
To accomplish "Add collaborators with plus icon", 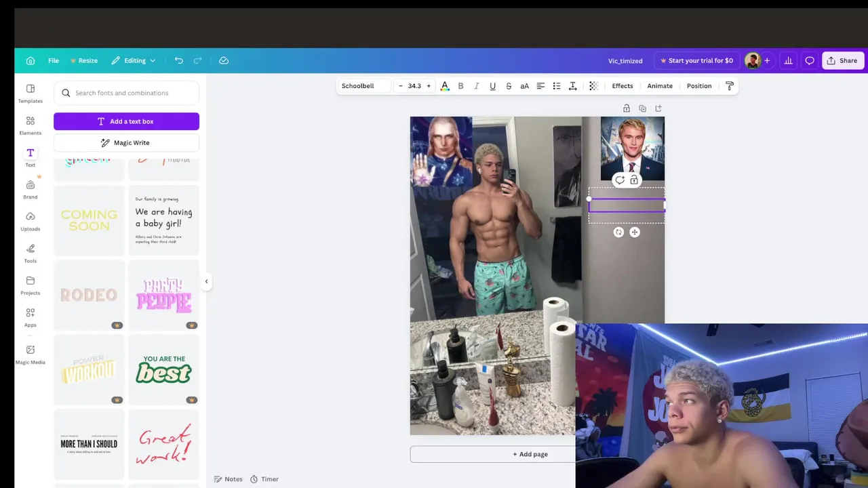I will [x=767, y=60].
